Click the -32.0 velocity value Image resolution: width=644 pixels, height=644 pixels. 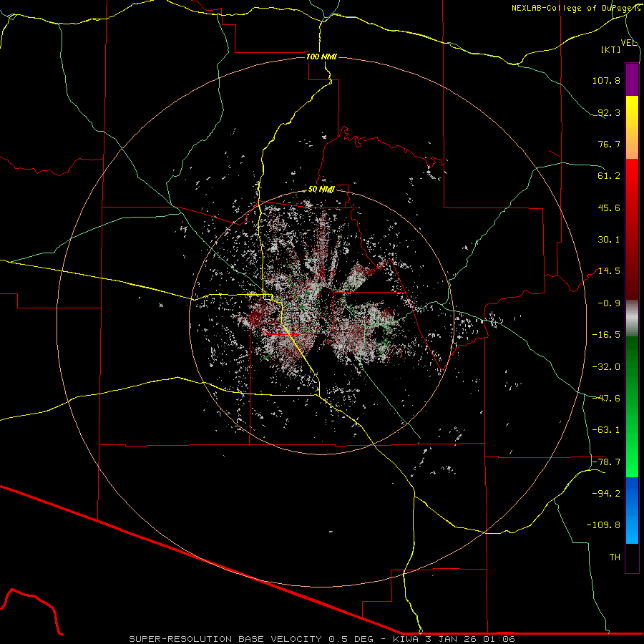pos(606,367)
